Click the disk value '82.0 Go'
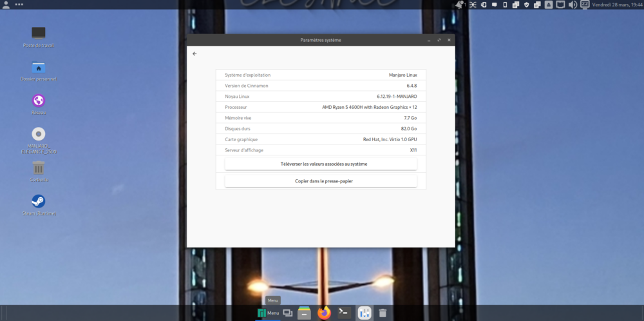The width and height of the screenshot is (644, 321). tap(409, 128)
